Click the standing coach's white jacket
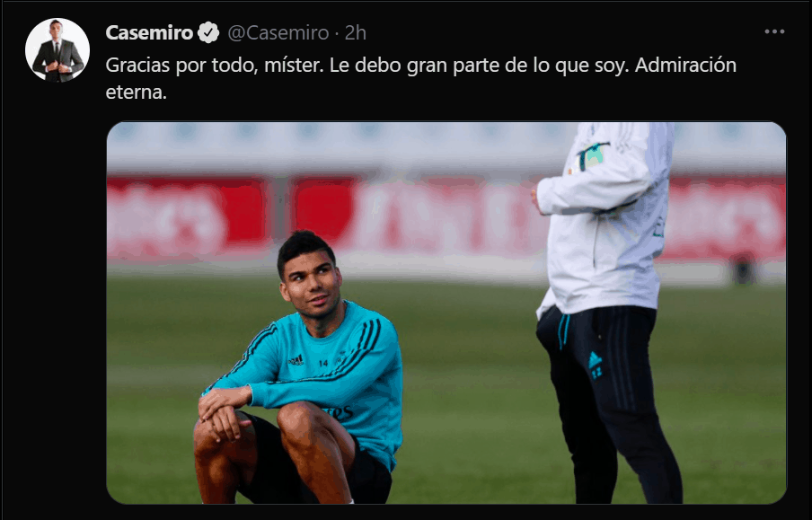This screenshot has height=520, width=812. point(605,217)
